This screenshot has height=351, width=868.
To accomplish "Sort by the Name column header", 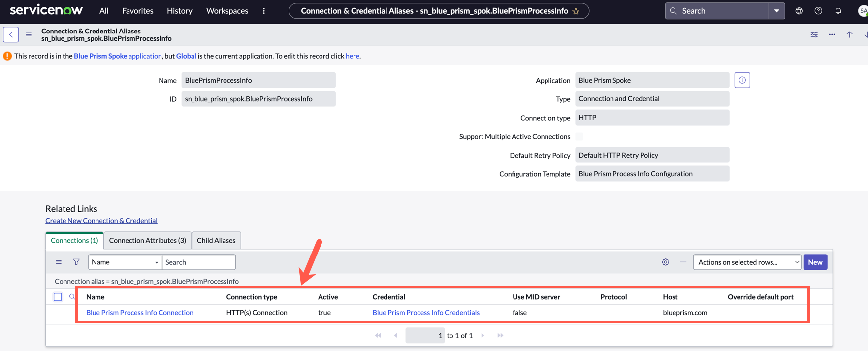I will pos(96,297).
